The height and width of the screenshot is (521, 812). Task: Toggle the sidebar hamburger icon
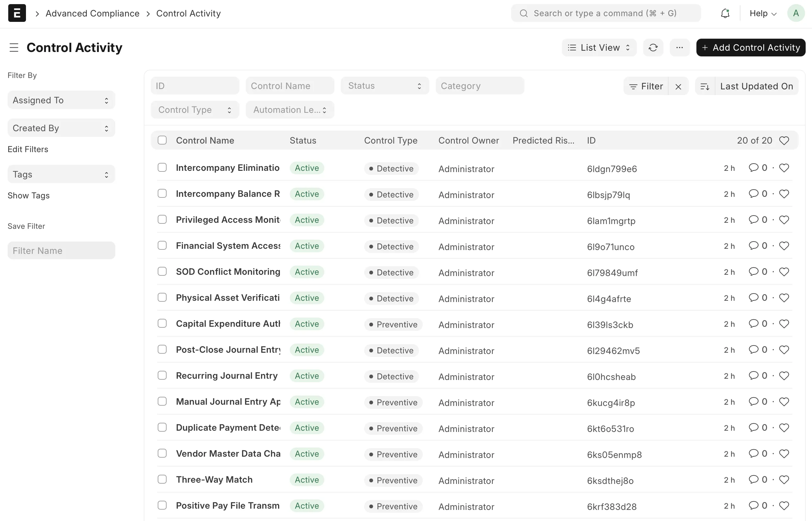(x=14, y=48)
